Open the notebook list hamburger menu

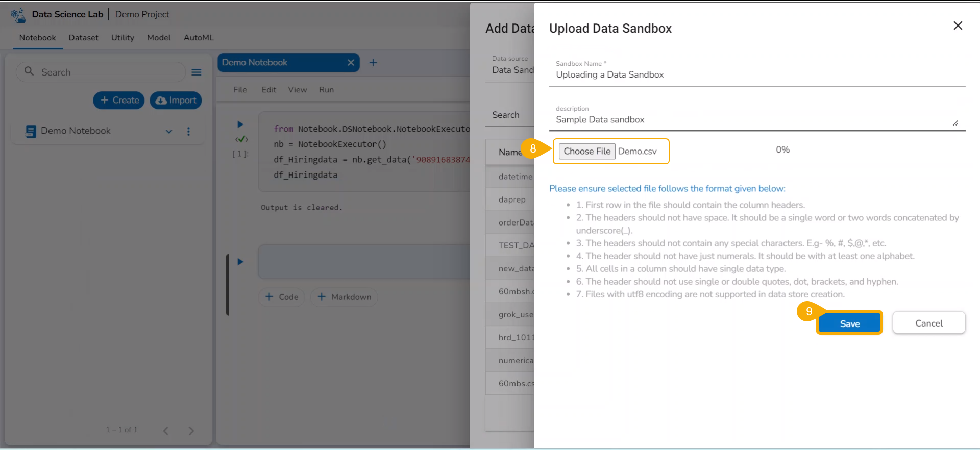[x=197, y=72]
